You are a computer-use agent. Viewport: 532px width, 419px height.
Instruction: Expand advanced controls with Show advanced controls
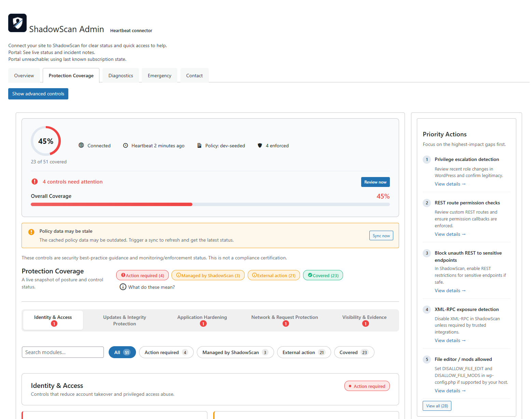point(38,94)
